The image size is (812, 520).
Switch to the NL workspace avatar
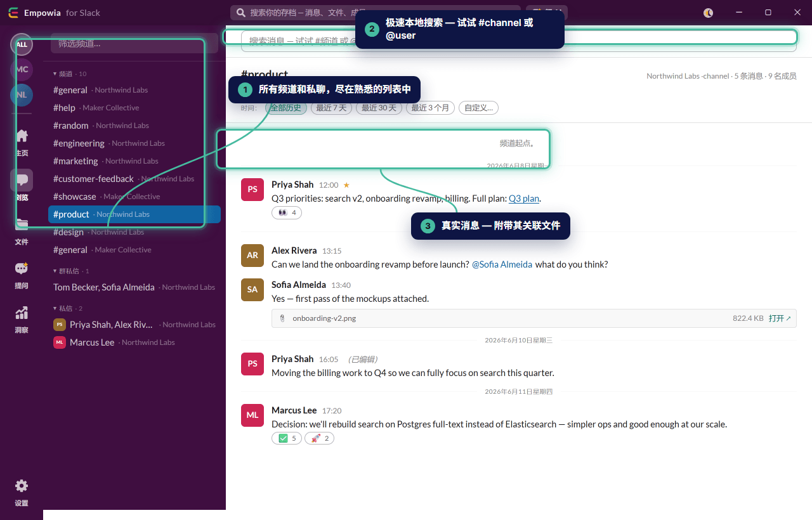click(22, 94)
